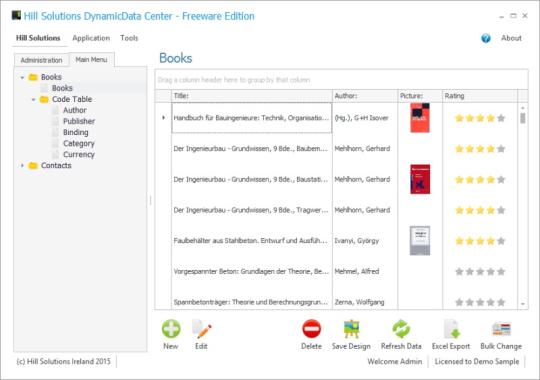This screenshot has width=540, height=380.
Task: Select 'Der Ingenieurbau... Tragwer...' title cell
Action: (252, 210)
